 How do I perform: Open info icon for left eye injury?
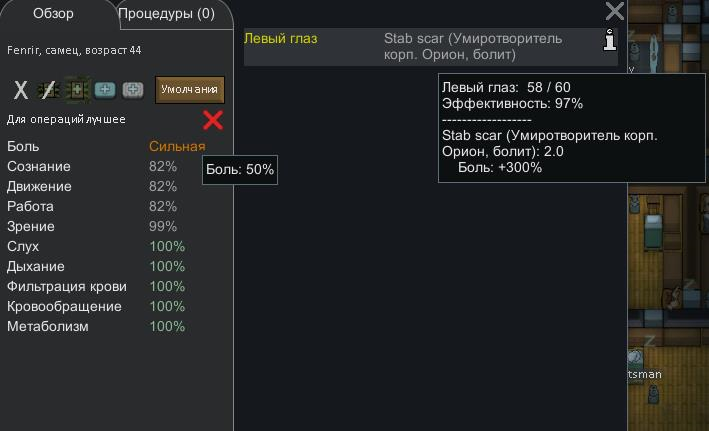(609, 40)
